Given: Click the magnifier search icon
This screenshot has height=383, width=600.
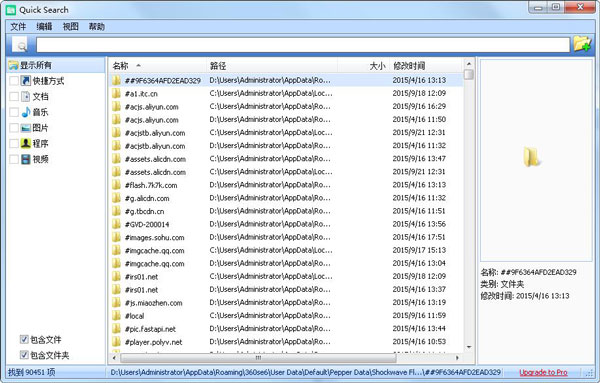Looking at the screenshot, I should click(20, 45).
